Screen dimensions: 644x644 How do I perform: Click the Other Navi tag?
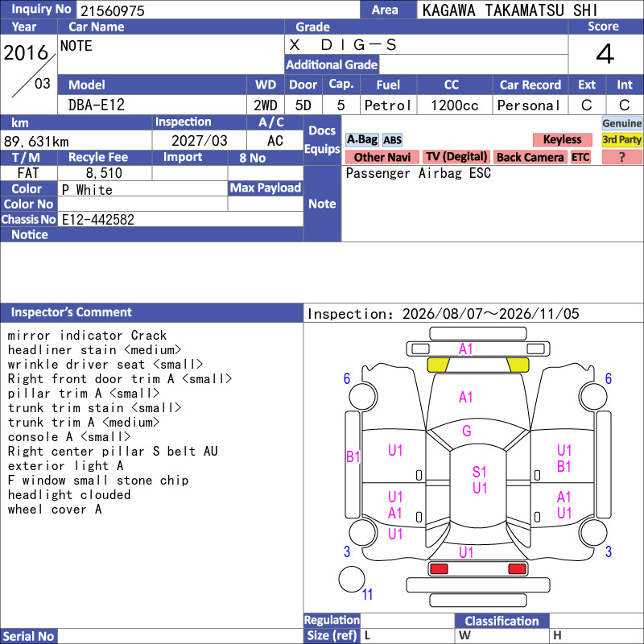tap(382, 157)
